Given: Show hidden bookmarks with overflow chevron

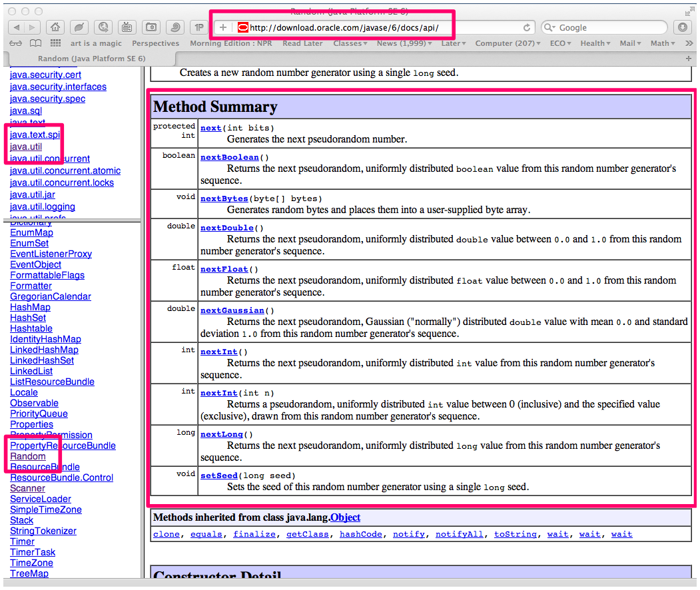Looking at the screenshot, I should 689,43.
